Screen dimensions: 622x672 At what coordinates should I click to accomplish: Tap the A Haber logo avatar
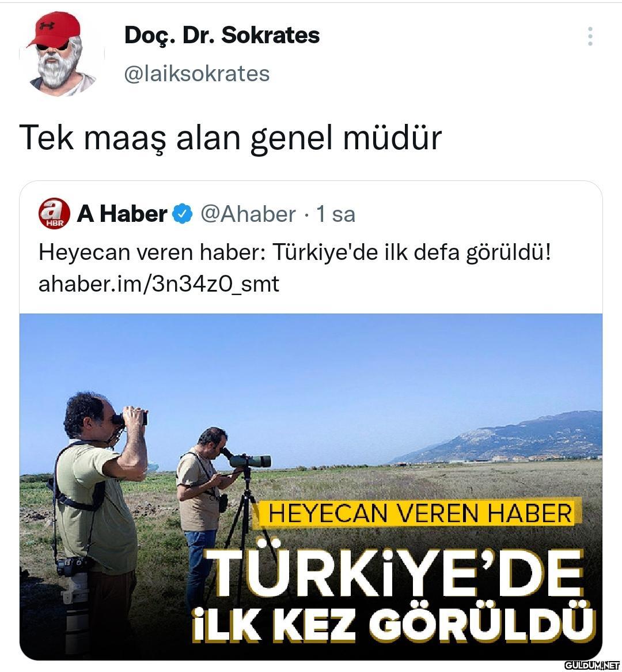coord(54,213)
